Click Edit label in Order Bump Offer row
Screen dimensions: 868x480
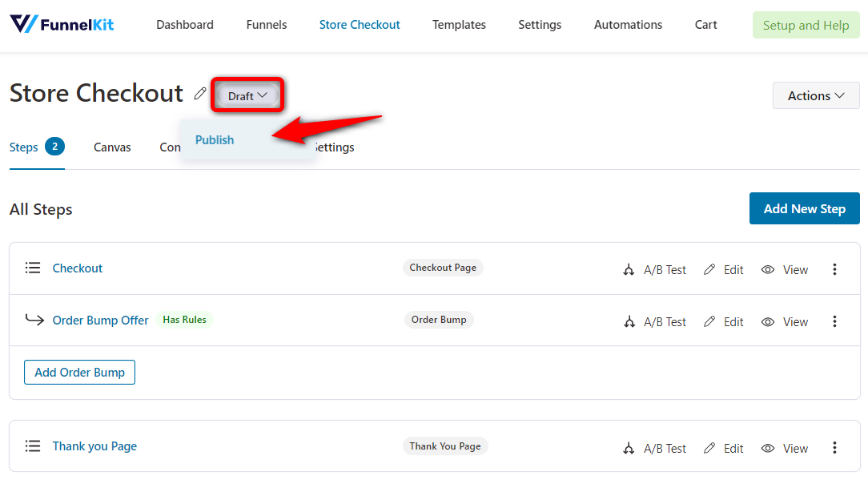[x=733, y=322]
